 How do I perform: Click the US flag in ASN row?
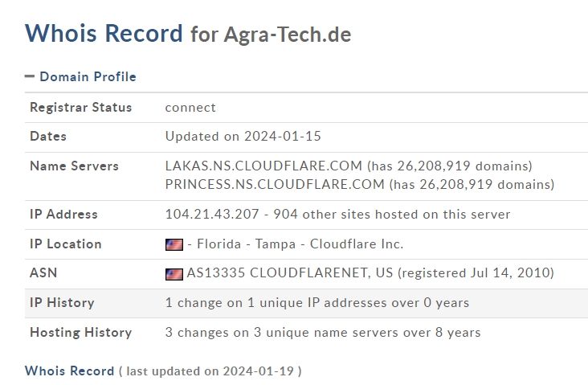point(174,274)
